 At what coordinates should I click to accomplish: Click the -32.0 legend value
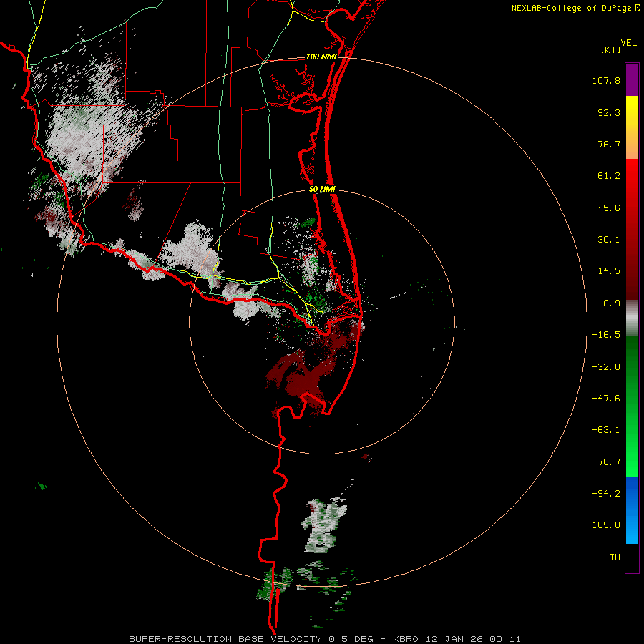point(606,367)
